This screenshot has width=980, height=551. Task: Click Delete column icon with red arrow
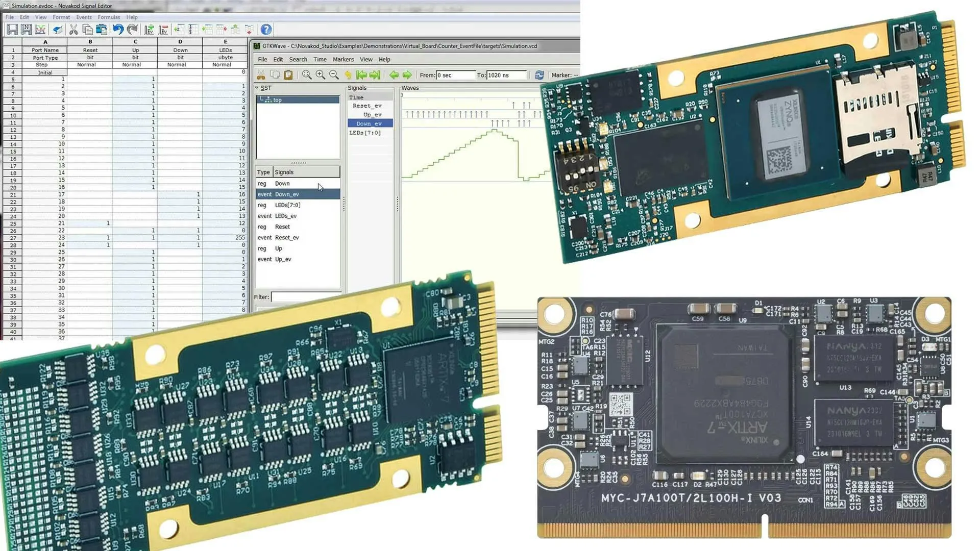221,30
